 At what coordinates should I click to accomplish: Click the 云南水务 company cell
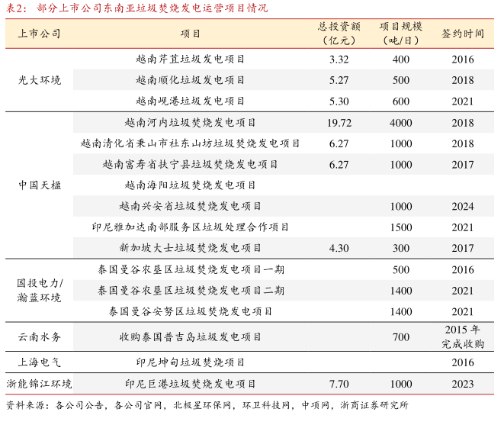pos(39,336)
